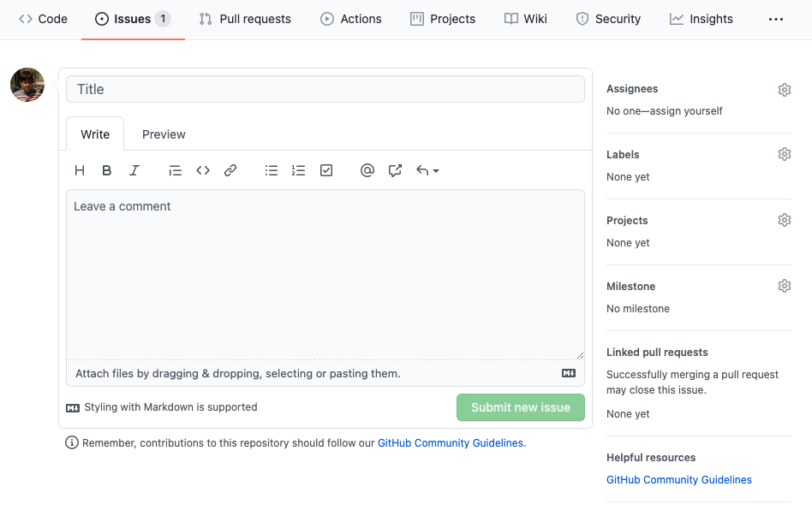
Task: Open Community Guidelines under Helpful resources
Action: coord(679,479)
